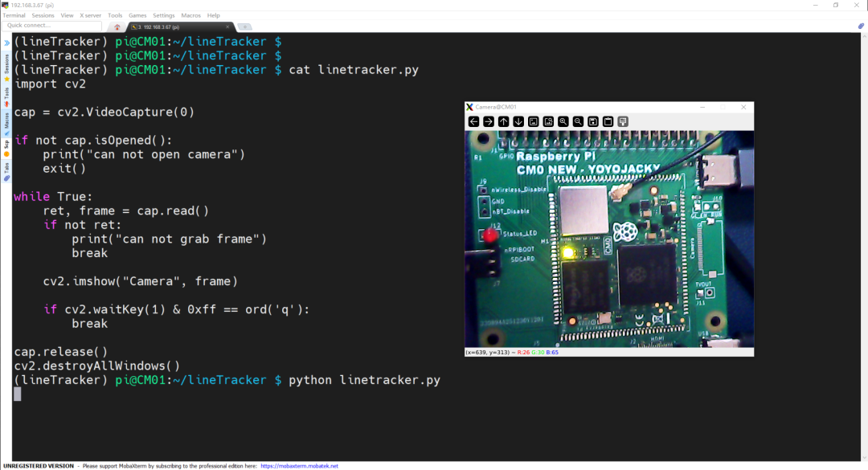Click the 'cat linetracker.py' command text
Image resolution: width=868 pixels, height=470 pixels.
pyautogui.click(x=354, y=70)
